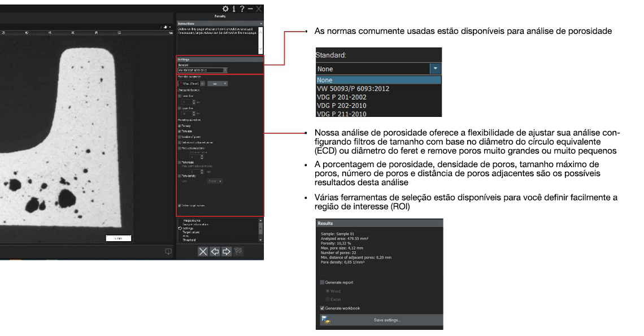Click the information 'i' icon
Image resolution: width=644 pixels, height=336 pixels.
[234, 8]
